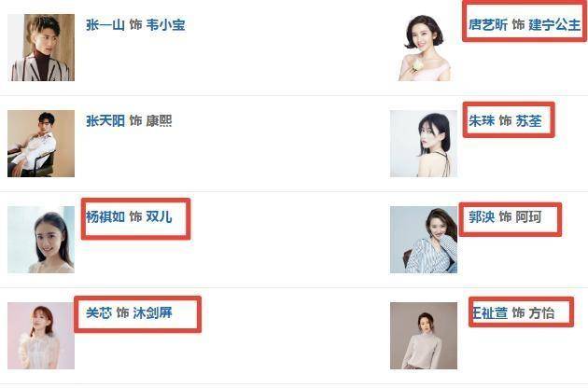Select the 郭泱 portrait photo
This screenshot has height=388, width=588.
pyautogui.click(x=424, y=240)
